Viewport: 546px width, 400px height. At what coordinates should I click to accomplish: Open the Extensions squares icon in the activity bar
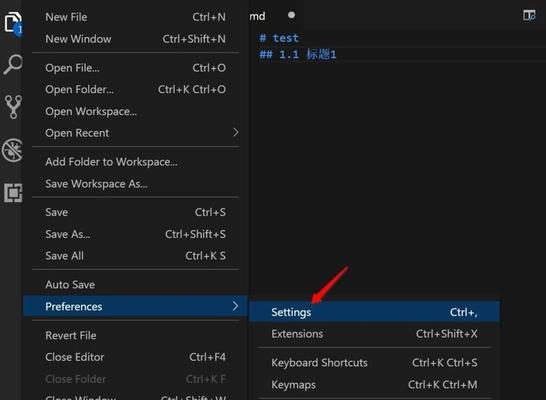coord(13,193)
